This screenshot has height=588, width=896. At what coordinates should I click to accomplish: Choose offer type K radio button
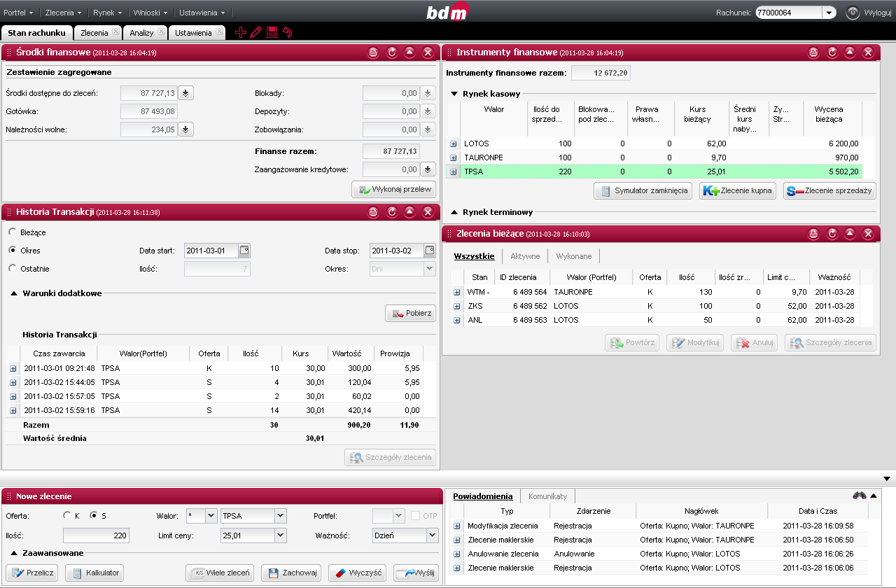pos(67,516)
